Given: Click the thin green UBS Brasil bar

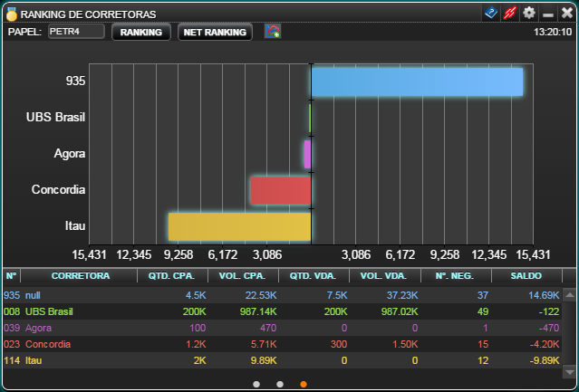Looking at the screenshot, I should point(310,118).
